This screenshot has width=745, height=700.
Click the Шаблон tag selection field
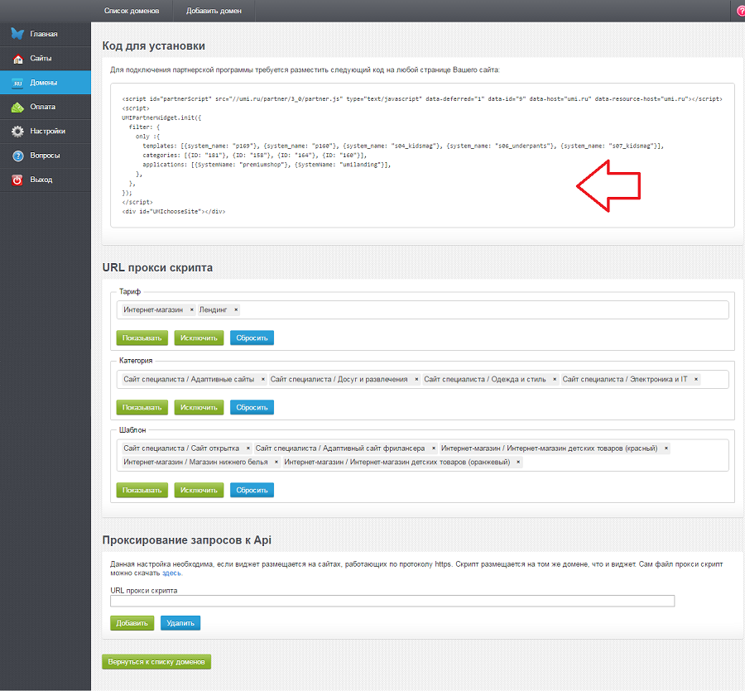(x=422, y=455)
